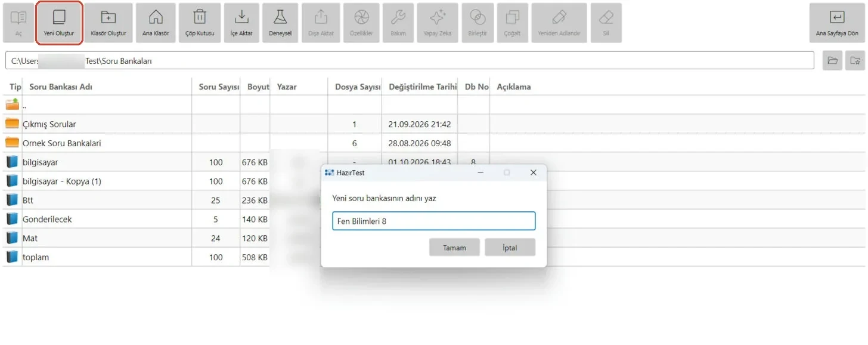Image resolution: width=868 pixels, height=345 pixels.
Task: Close the HazırTest dialog
Action: [x=534, y=172]
